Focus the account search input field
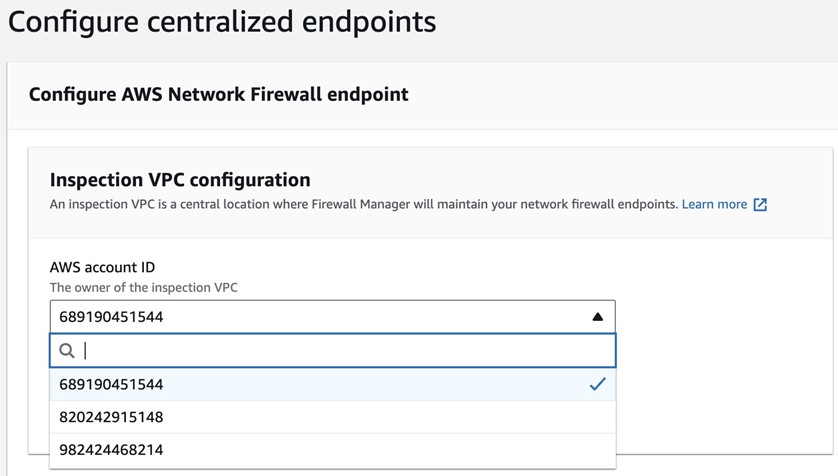838x476 pixels. pyautogui.click(x=340, y=351)
